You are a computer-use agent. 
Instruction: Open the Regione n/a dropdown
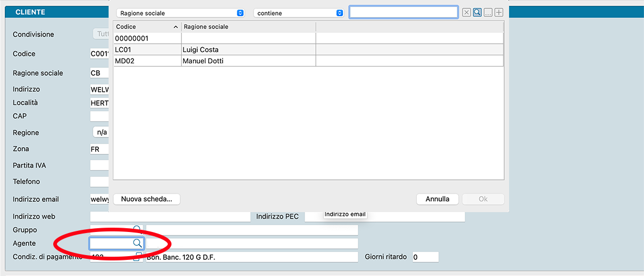tap(101, 132)
